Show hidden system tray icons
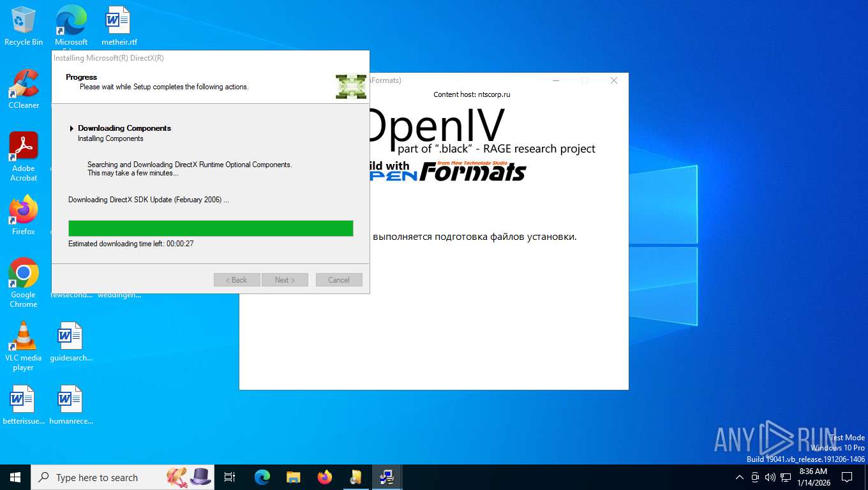Viewport: 868px width, 490px height. click(x=740, y=477)
